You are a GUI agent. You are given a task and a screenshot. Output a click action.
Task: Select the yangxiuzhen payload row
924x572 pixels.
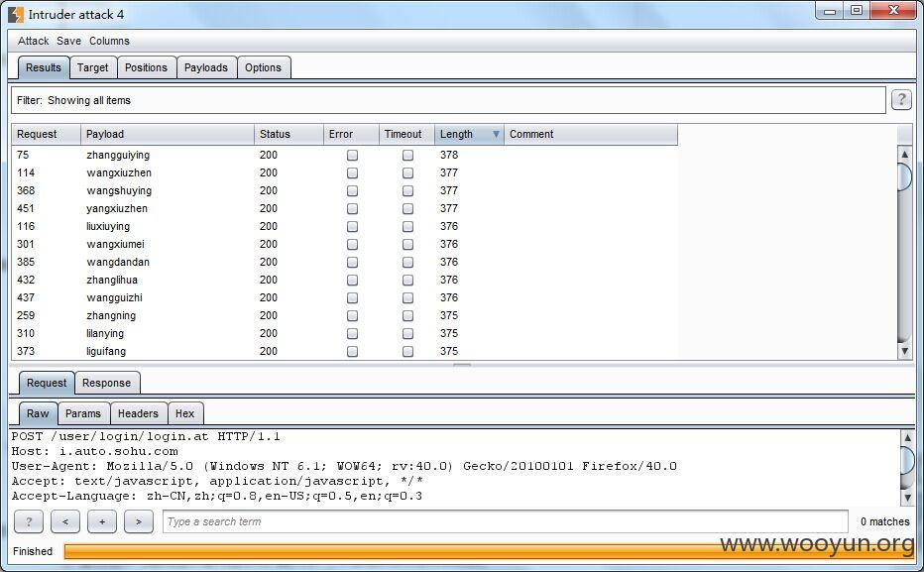[x=345, y=208]
